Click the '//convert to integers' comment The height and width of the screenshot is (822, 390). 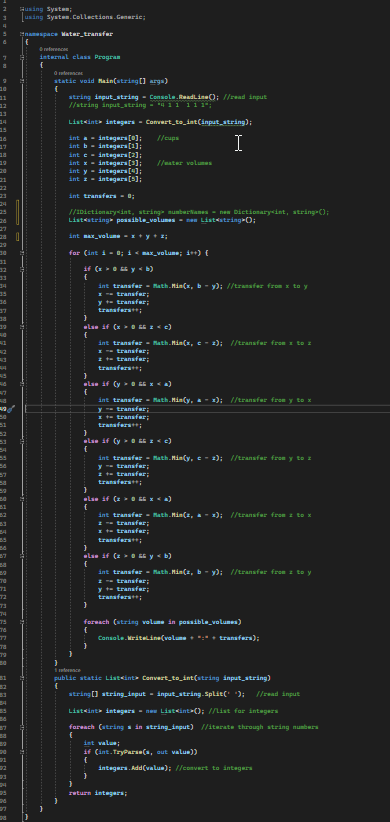point(214,768)
